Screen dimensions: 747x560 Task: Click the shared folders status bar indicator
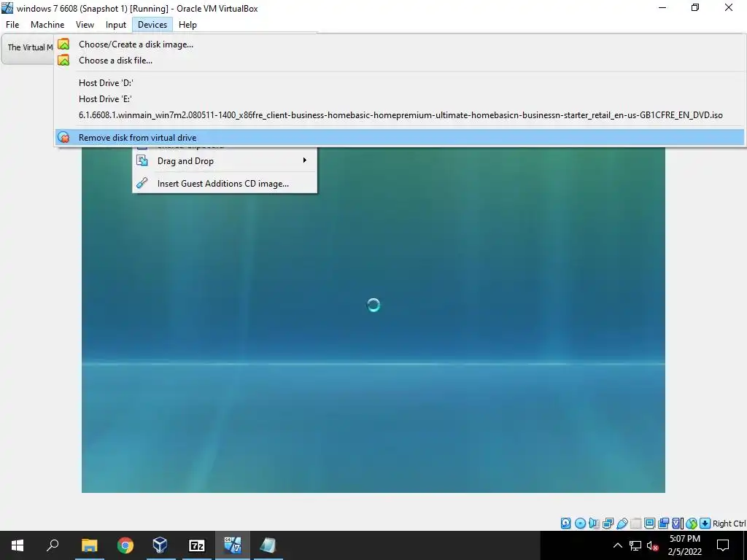pyautogui.click(x=635, y=524)
